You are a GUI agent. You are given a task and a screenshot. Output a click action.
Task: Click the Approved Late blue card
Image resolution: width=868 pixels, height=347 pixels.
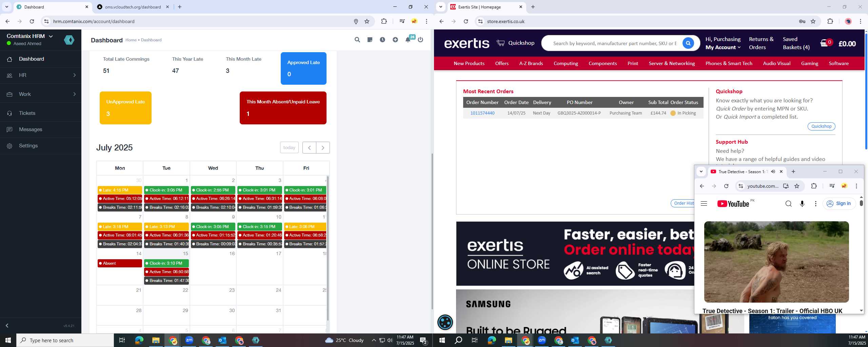303,68
